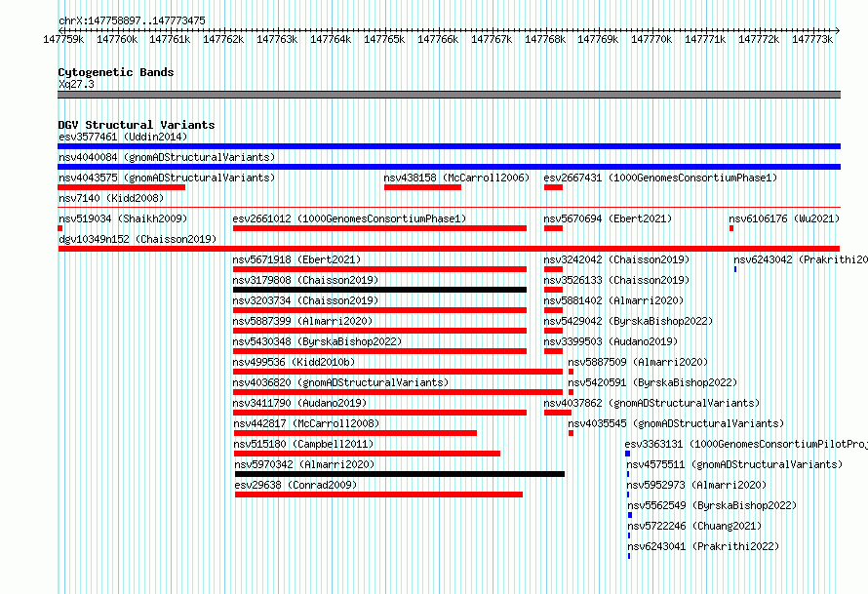This screenshot has height=594, width=868.
Task: Open nsv515180 (Campbell2011) variant
Action: (x=303, y=444)
